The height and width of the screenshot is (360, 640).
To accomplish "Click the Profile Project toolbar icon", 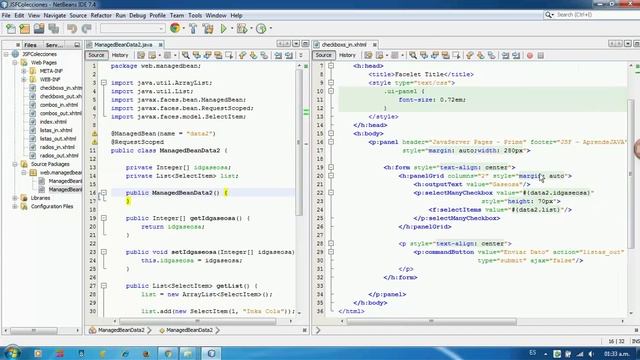I will (x=261, y=29).
